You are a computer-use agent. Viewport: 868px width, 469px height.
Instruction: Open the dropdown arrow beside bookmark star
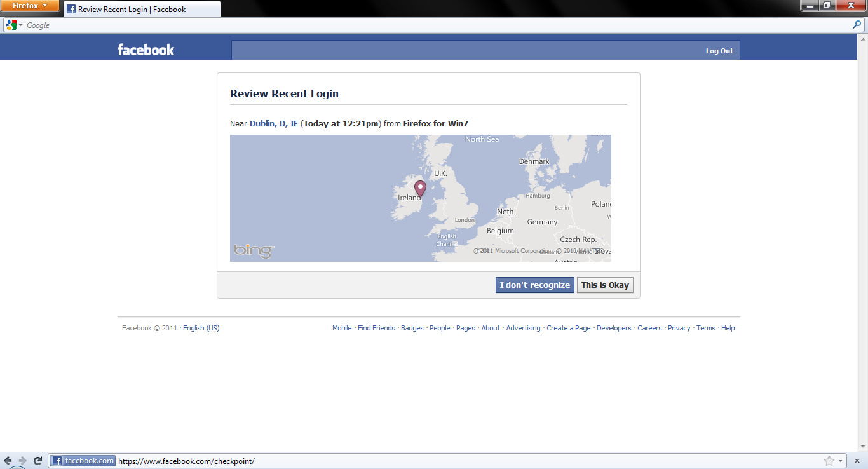click(x=840, y=461)
